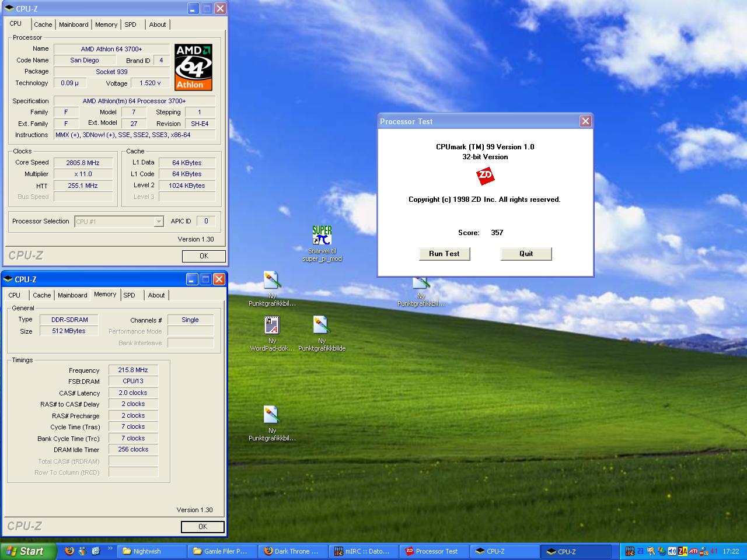Switch to About tab in bottom CPU-Z

pyautogui.click(x=156, y=295)
